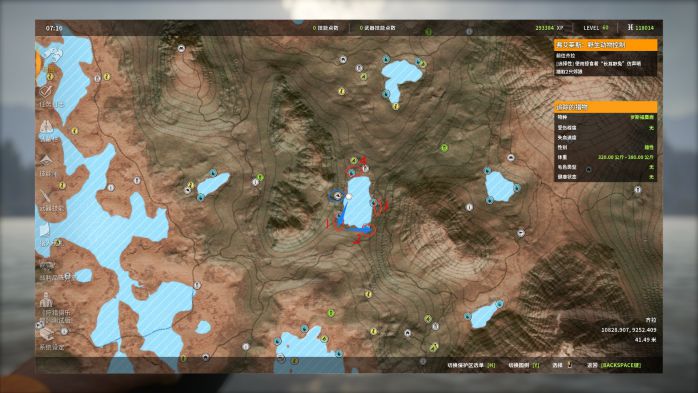Select the blue-circled marker left of central lake
Viewport: 698px width, 393px height.
pos(336,195)
